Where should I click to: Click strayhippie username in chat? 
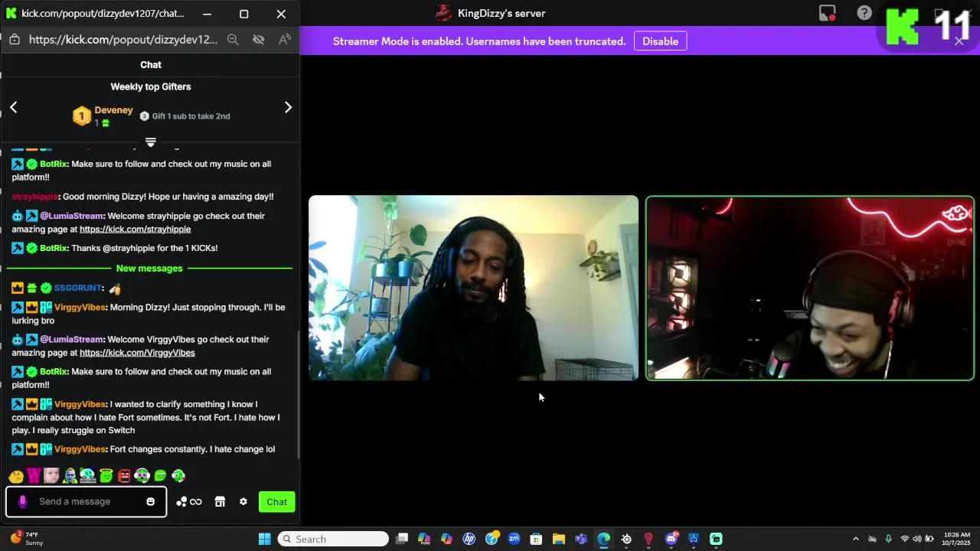[x=34, y=197]
